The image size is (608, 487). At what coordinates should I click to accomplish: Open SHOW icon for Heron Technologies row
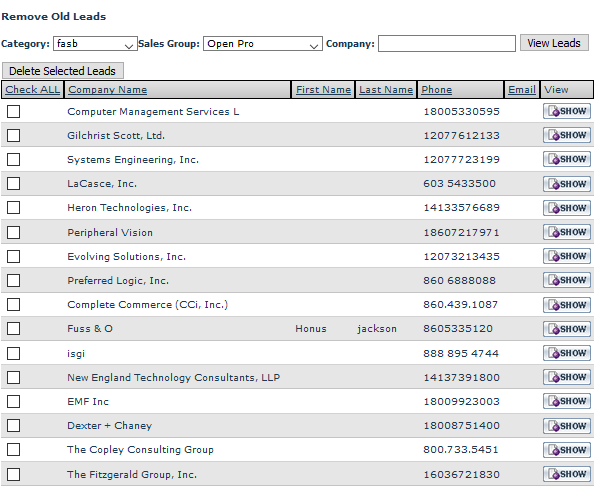pyautogui.click(x=566, y=208)
